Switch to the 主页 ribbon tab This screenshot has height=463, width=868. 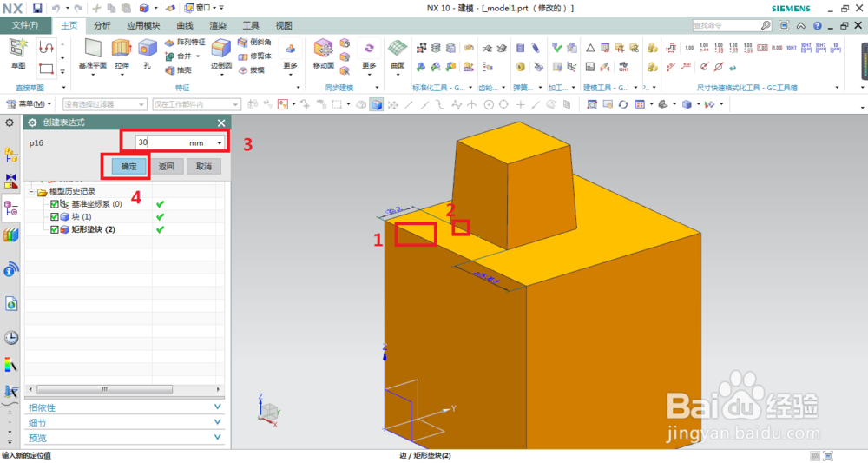tap(69, 25)
